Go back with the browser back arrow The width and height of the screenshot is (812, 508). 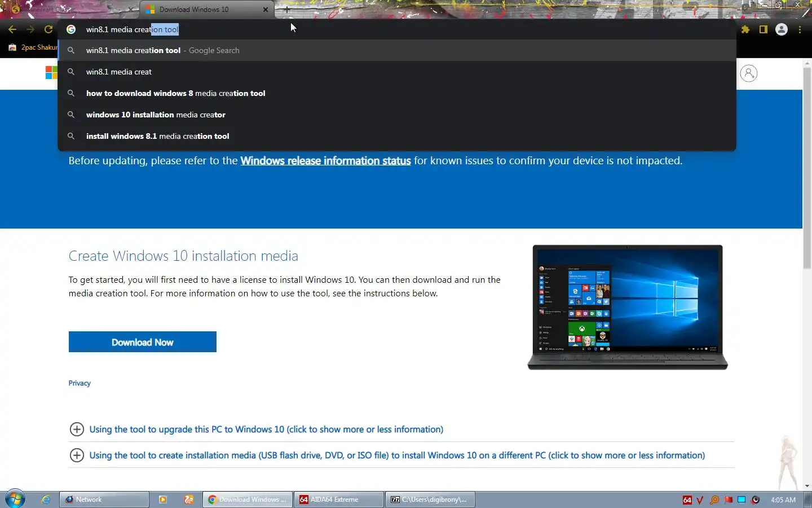pos(12,29)
